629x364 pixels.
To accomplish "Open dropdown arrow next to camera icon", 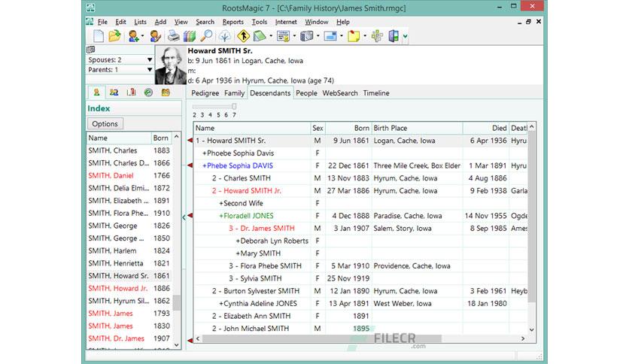I will [318, 37].
